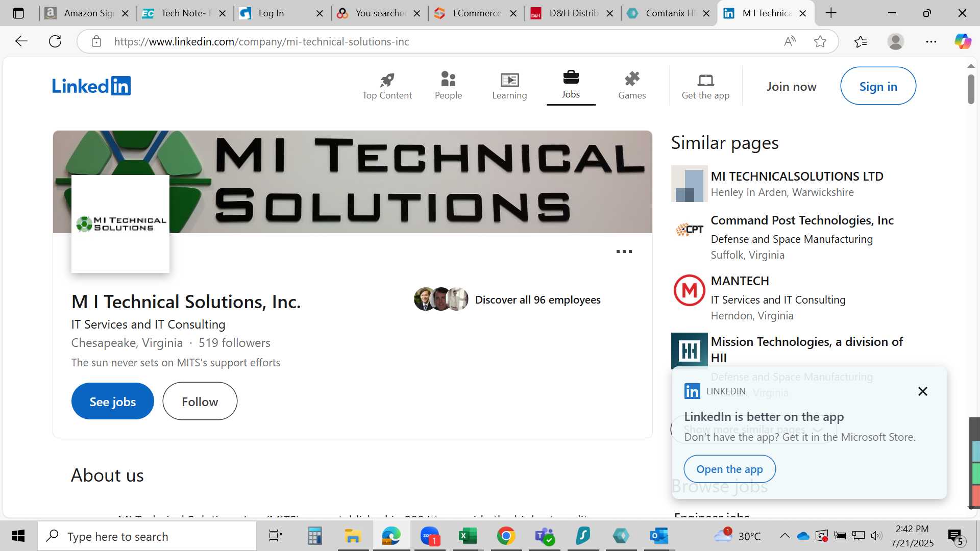The height and width of the screenshot is (551, 980).
Task: Open Favorites list icon
Action: pos(861,41)
